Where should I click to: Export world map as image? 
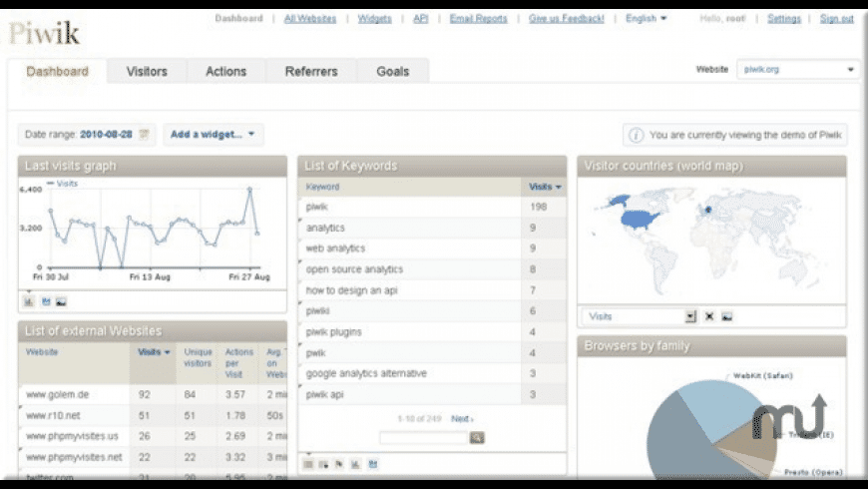tap(727, 316)
